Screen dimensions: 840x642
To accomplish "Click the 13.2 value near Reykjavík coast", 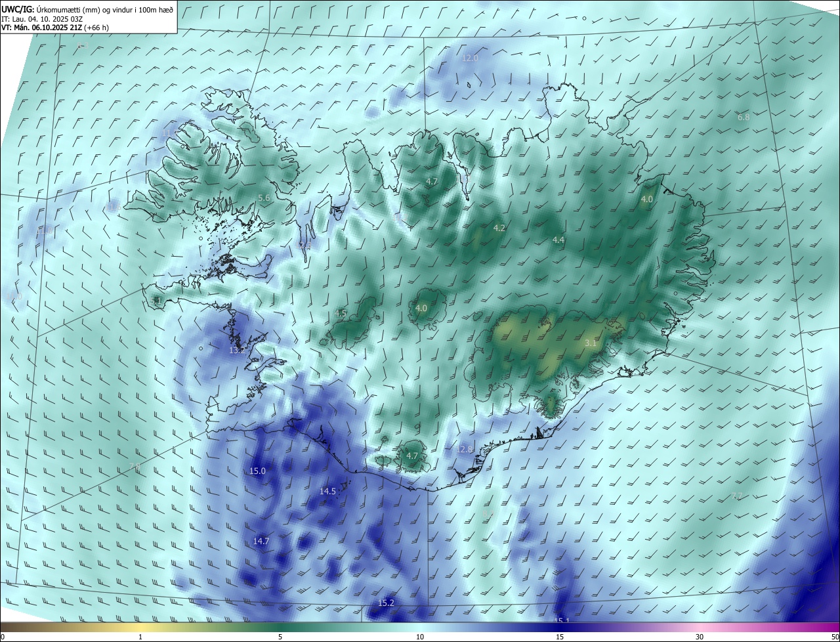I will [237, 351].
